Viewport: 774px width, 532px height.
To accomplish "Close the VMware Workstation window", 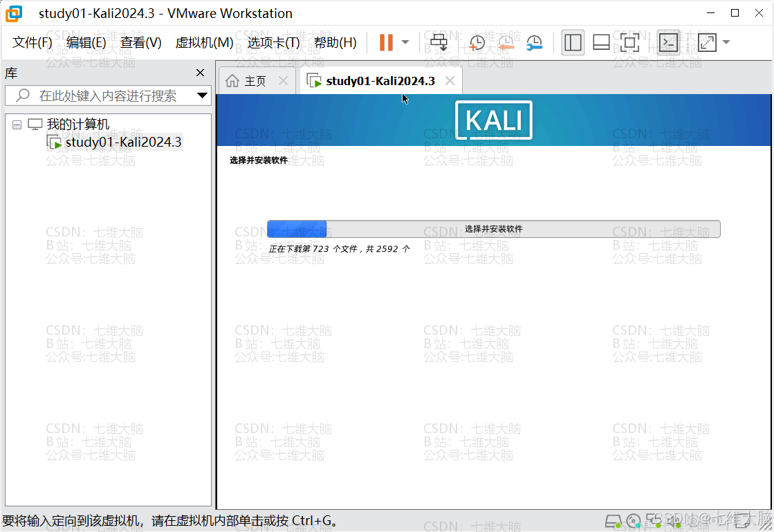I will [759, 13].
